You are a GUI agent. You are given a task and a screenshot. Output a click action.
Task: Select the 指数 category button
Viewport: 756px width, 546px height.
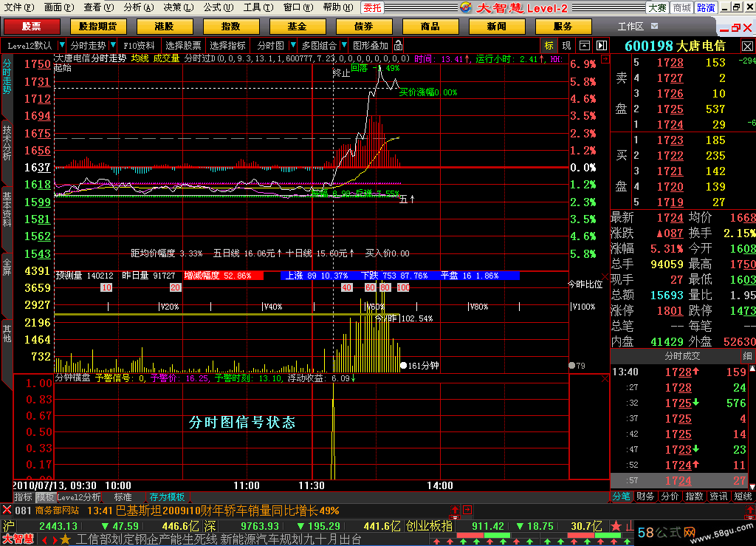(231, 27)
